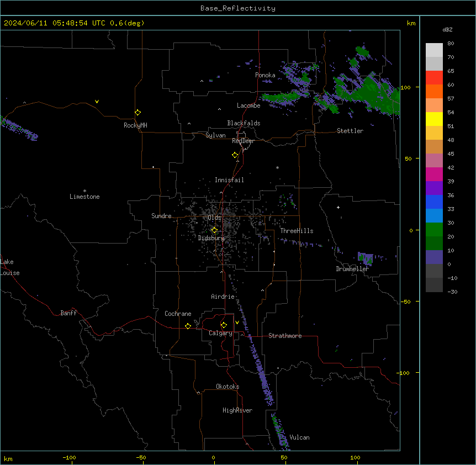Viewport: 476px width, 465px height.
Task: Click the RedDeer city label
Action: click(243, 141)
